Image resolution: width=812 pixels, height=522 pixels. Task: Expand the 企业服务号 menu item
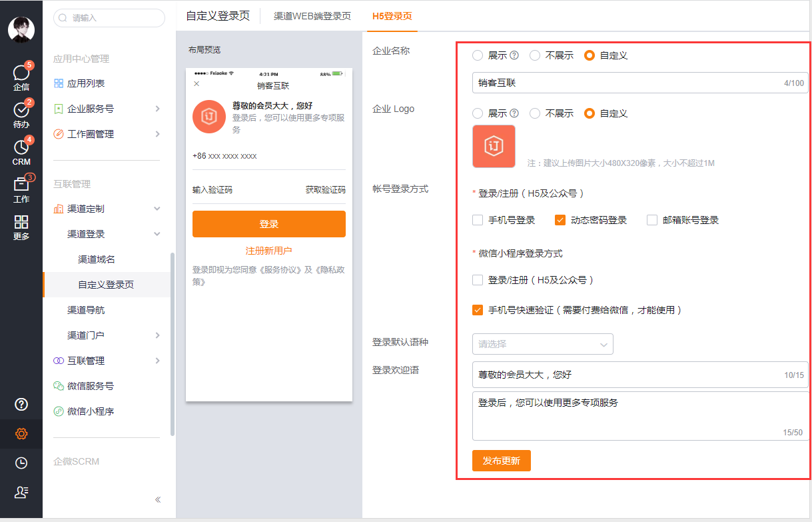107,109
